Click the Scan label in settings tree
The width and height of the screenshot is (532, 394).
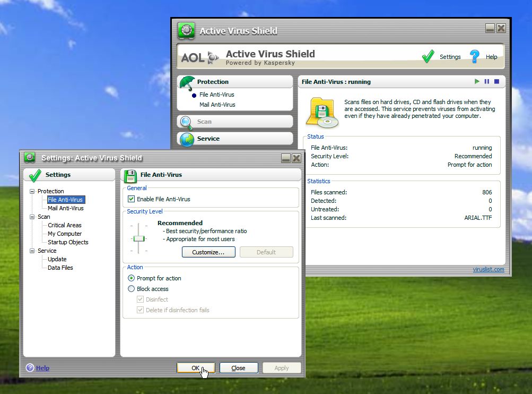coord(44,217)
